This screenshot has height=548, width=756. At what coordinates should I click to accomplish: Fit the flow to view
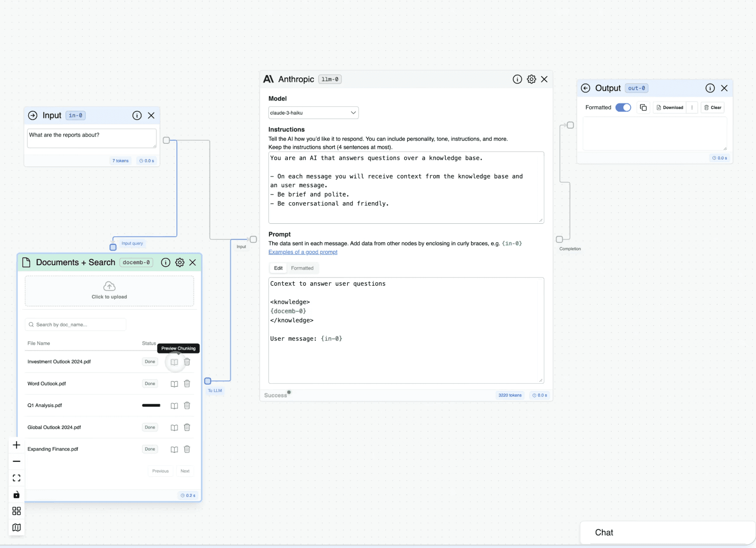17,478
